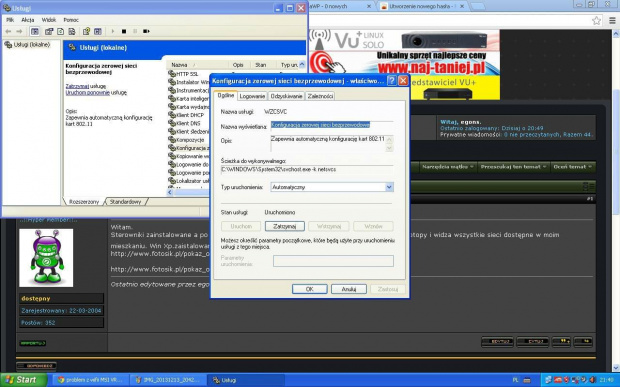
Task: Click the help question mark in properties dialog
Action: point(391,81)
